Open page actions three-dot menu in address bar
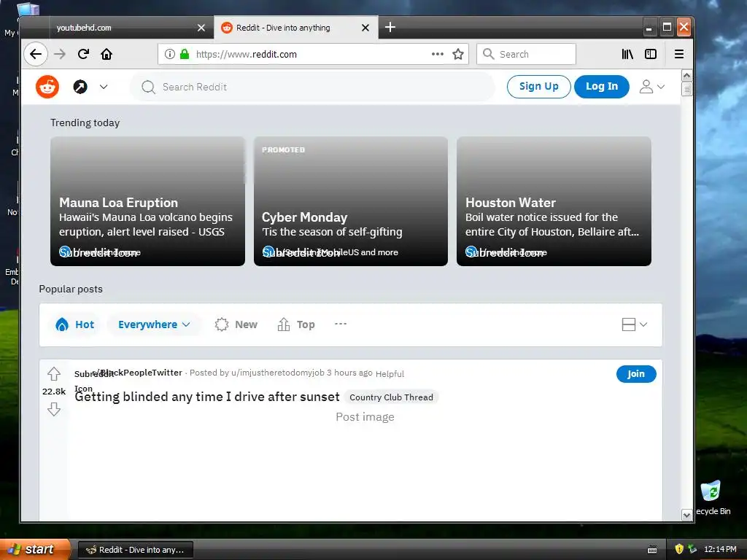 (438, 54)
